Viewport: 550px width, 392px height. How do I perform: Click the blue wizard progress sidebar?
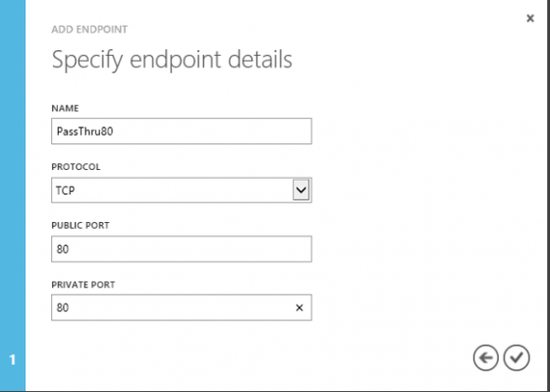tap(13, 196)
